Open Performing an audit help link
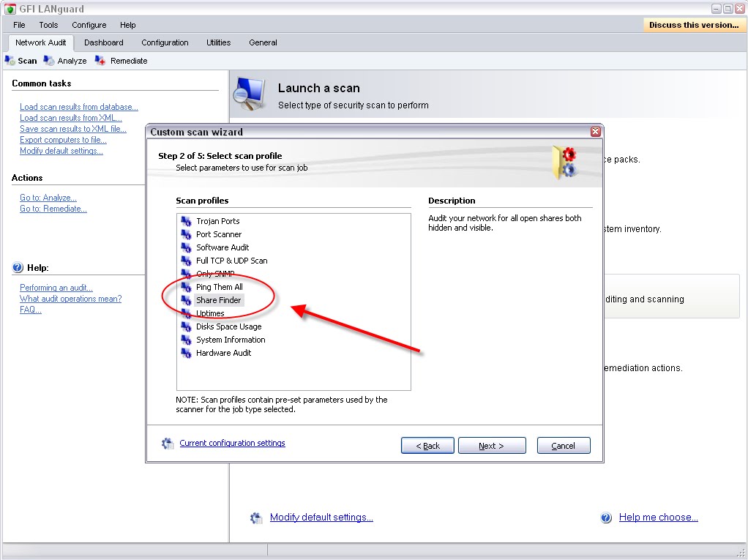Viewport: 748px width, 560px height. 56,288
